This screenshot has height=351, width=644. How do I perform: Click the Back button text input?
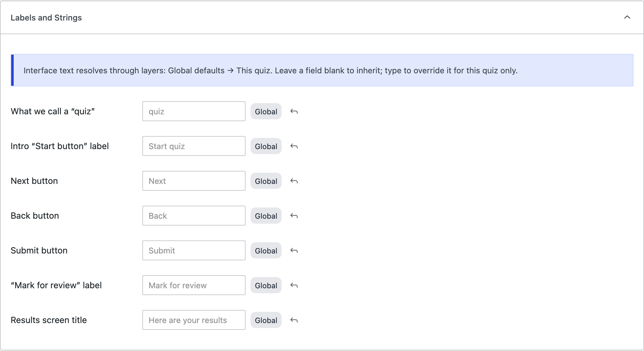coord(194,216)
